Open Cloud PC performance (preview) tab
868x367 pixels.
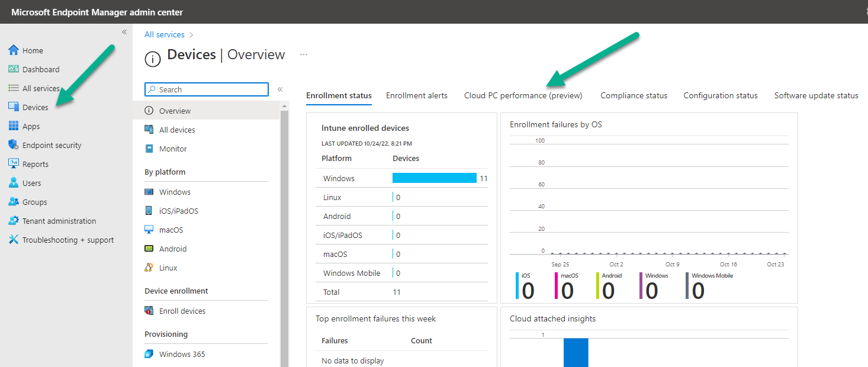523,95
